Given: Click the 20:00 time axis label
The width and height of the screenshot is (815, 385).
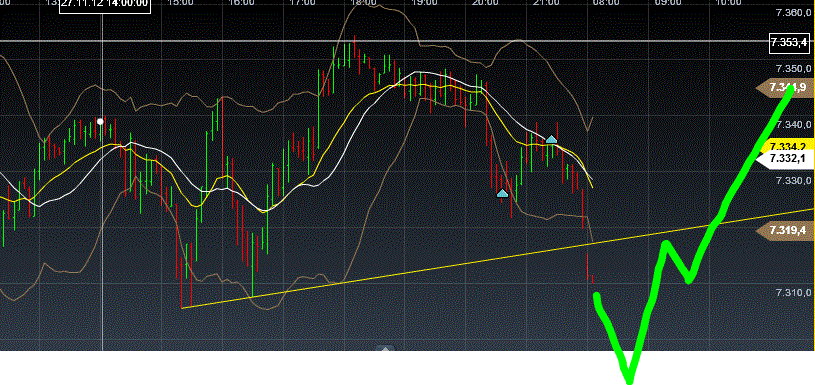Looking at the screenshot, I should (x=485, y=3).
